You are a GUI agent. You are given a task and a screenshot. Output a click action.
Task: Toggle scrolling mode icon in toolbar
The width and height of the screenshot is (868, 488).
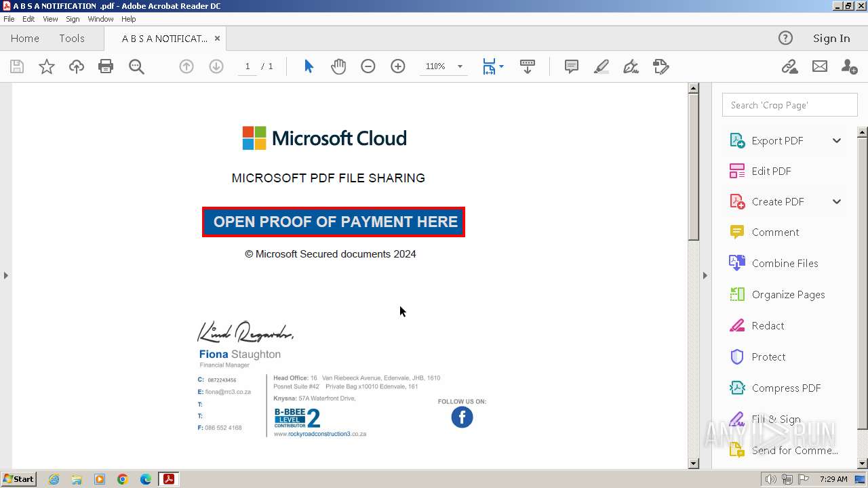pos(528,66)
